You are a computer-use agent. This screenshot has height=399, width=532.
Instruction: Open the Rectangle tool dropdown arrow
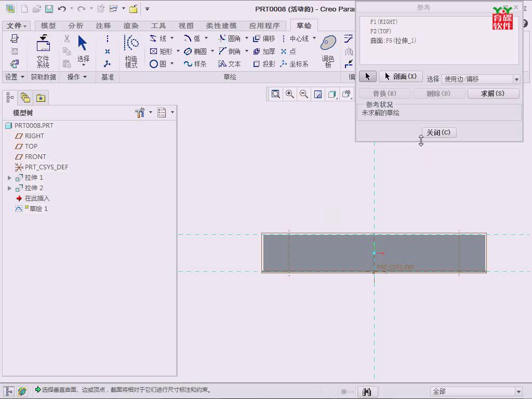tap(178, 51)
